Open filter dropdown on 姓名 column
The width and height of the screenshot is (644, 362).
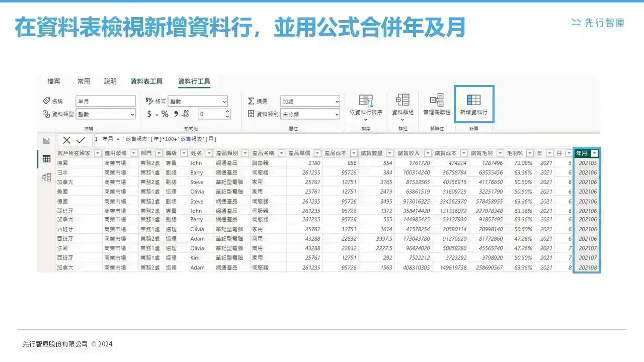[209, 153]
